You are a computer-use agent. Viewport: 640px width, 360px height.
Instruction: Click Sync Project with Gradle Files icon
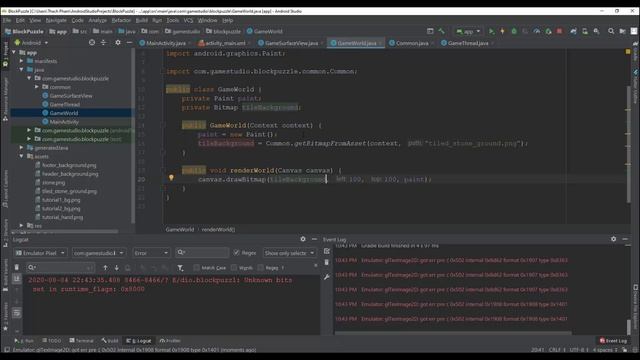[x=573, y=31]
